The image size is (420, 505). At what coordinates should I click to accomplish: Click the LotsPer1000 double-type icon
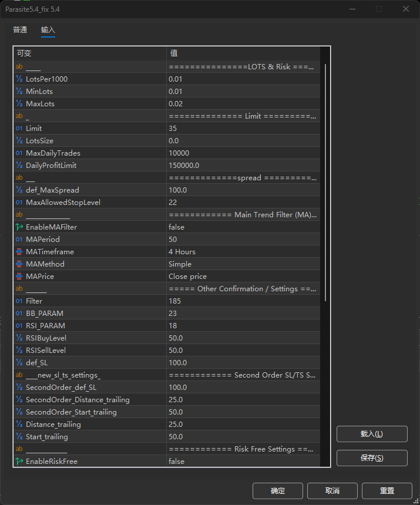click(19, 79)
